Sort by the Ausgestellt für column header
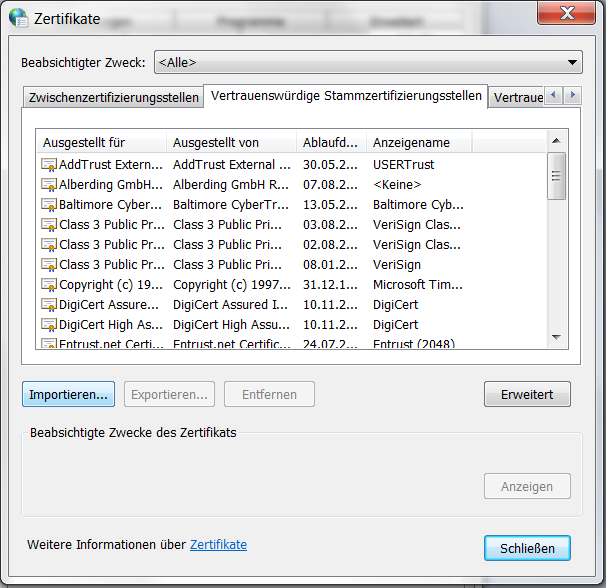 click(x=100, y=143)
